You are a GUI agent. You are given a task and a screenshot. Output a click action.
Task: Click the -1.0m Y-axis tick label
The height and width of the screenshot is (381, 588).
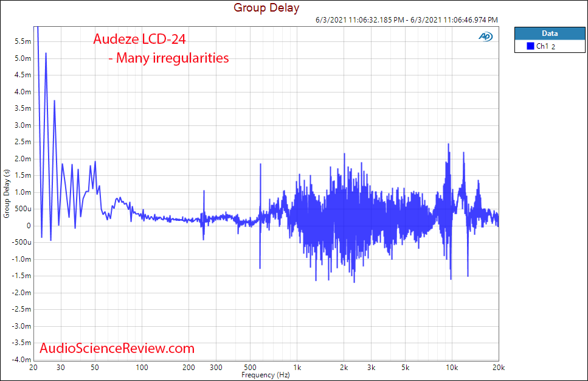click(22, 259)
